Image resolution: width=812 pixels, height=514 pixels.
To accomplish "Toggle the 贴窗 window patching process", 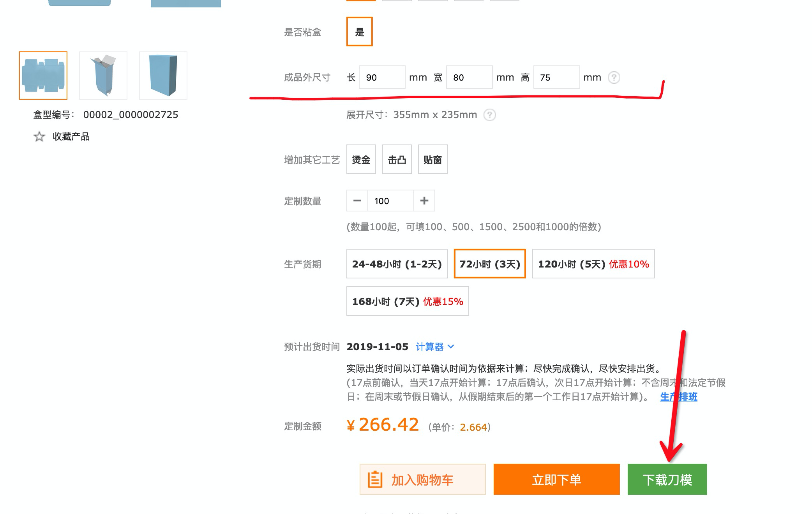I will [x=432, y=159].
